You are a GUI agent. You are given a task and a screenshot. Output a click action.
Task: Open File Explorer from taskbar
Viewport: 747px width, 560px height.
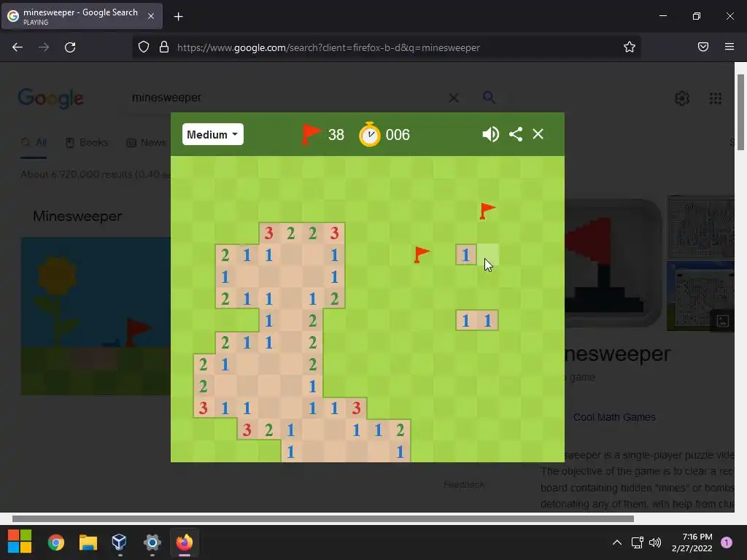88,542
